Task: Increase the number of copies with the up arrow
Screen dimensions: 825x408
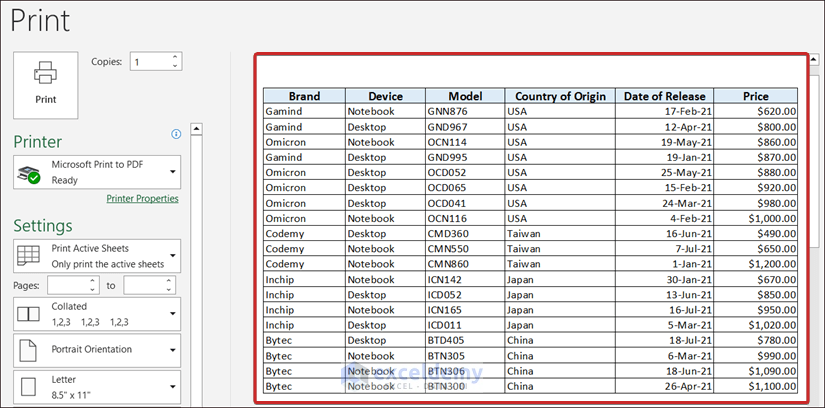Action: 175,57
